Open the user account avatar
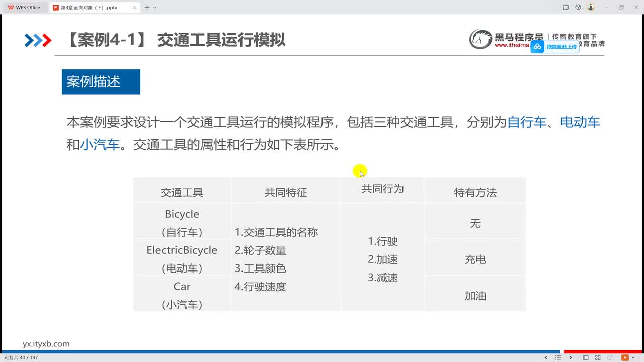Image resolution: width=644 pixels, height=362 pixels. tap(591, 8)
